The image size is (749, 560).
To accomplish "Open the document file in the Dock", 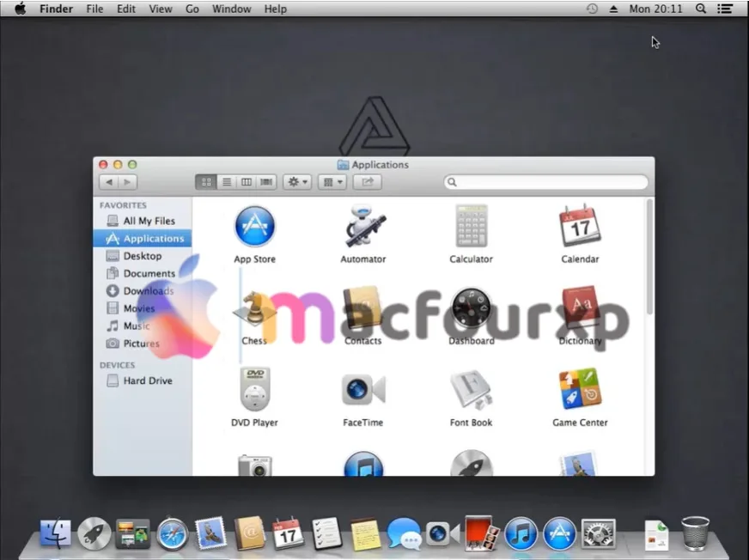I will [656, 535].
